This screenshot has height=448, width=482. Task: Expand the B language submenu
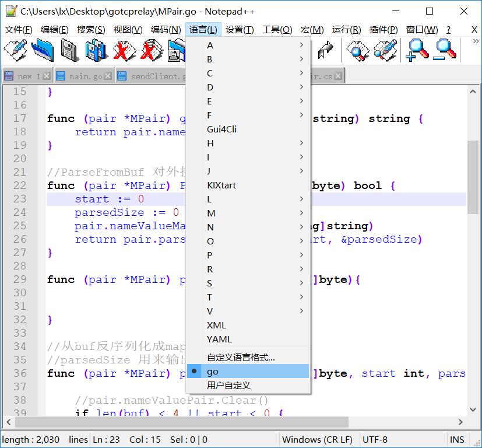coord(248,59)
